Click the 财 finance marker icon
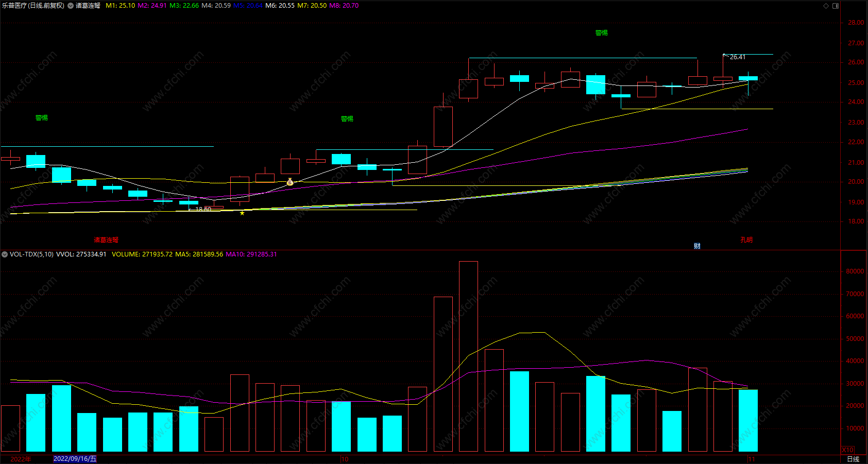 (x=697, y=246)
